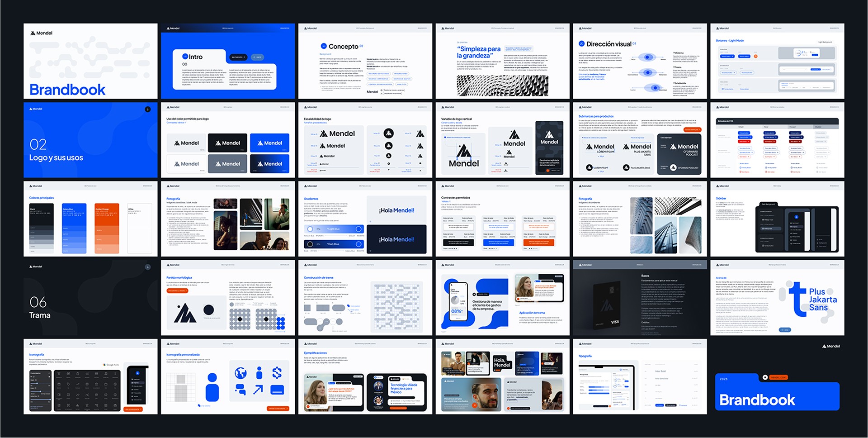Open the 'Botones - Light Mode' slide
This screenshot has height=438, width=868.
pyautogui.click(x=777, y=61)
